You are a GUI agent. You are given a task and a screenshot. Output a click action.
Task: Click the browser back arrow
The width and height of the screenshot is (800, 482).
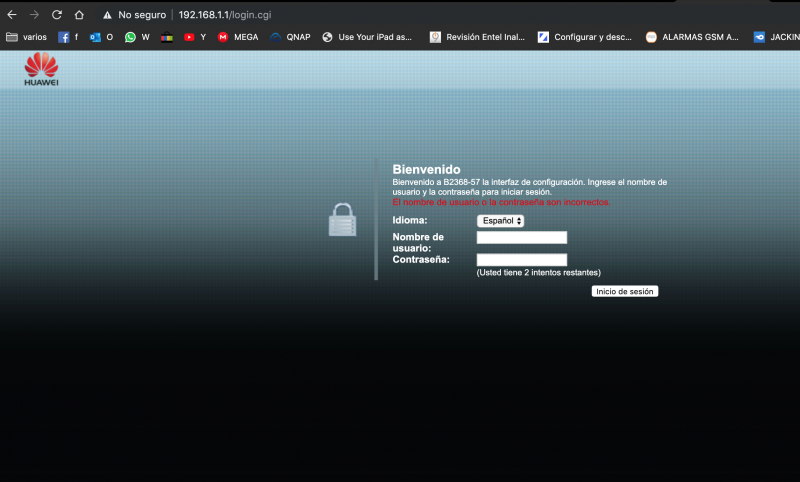pyautogui.click(x=11, y=15)
